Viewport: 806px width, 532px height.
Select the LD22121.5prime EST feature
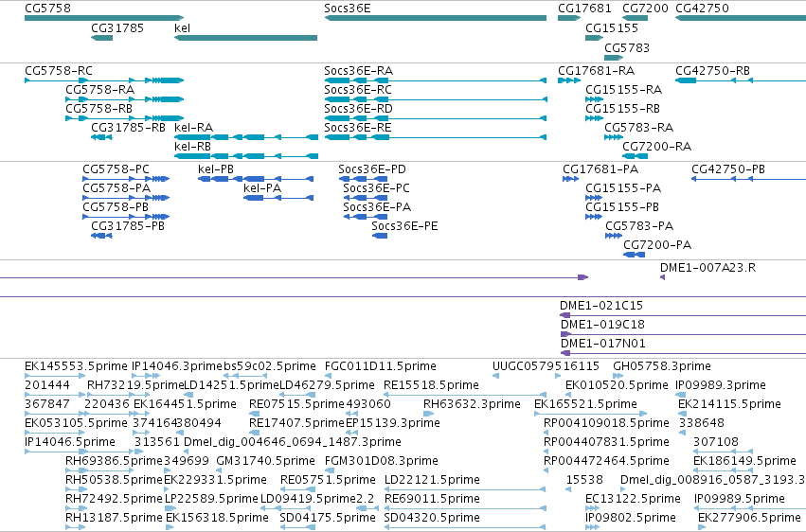click(465, 489)
